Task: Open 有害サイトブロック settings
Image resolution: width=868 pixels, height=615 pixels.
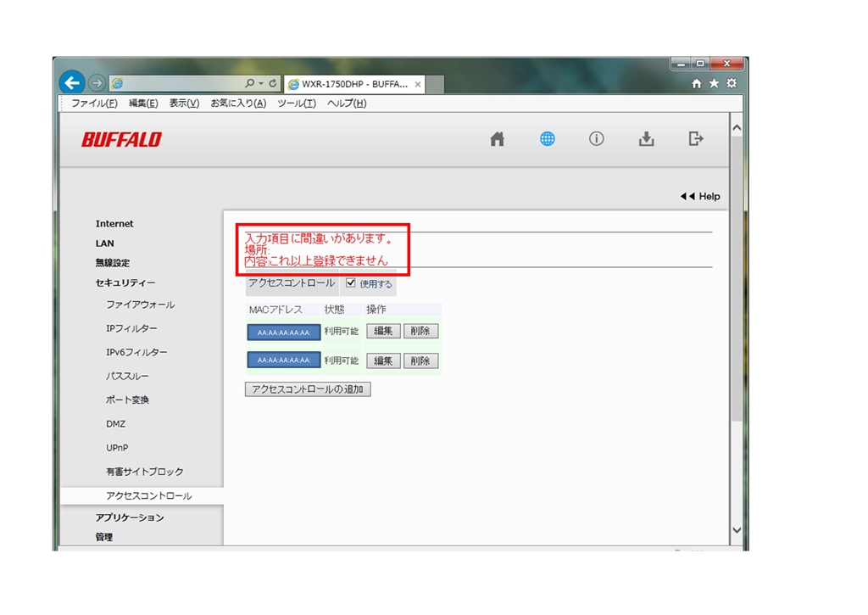Action: click(x=145, y=472)
